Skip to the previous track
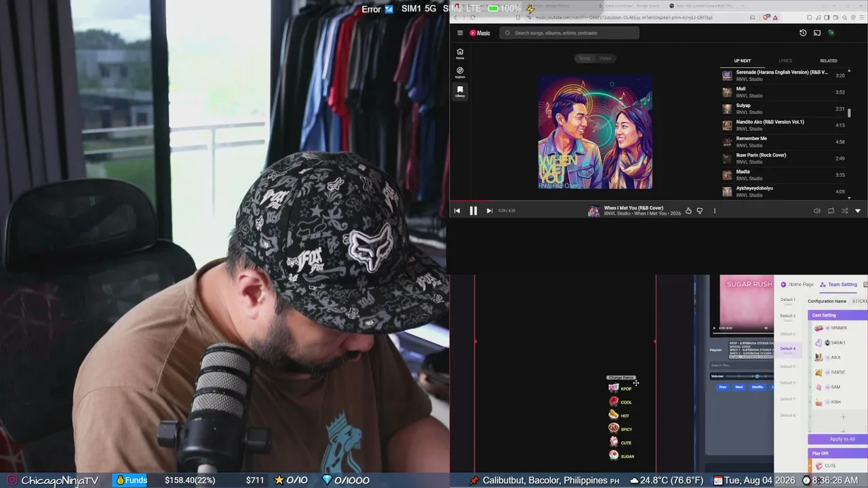The image size is (868, 488). pos(457,211)
